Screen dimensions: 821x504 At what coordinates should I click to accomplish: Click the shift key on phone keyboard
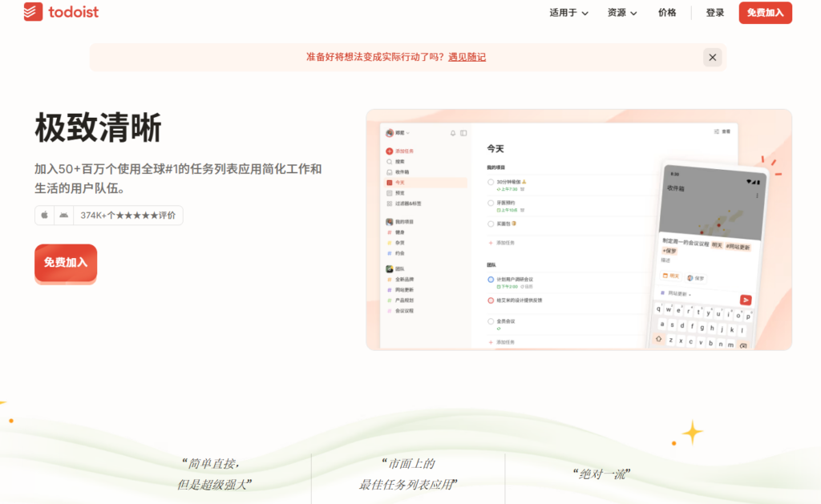click(659, 339)
